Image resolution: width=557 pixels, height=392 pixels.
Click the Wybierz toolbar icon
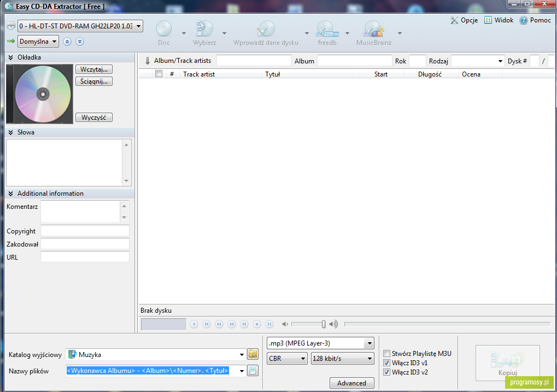pyautogui.click(x=204, y=29)
